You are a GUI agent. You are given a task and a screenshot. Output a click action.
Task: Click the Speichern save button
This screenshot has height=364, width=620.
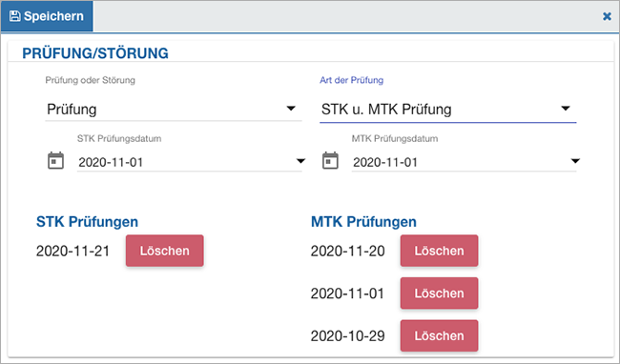click(47, 16)
